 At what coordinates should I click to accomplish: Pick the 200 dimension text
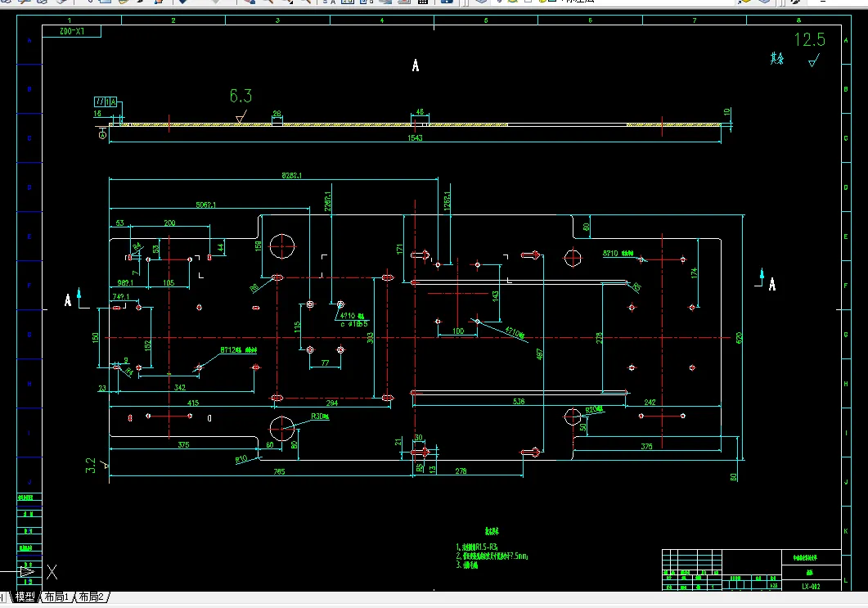pyautogui.click(x=169, y=223)
